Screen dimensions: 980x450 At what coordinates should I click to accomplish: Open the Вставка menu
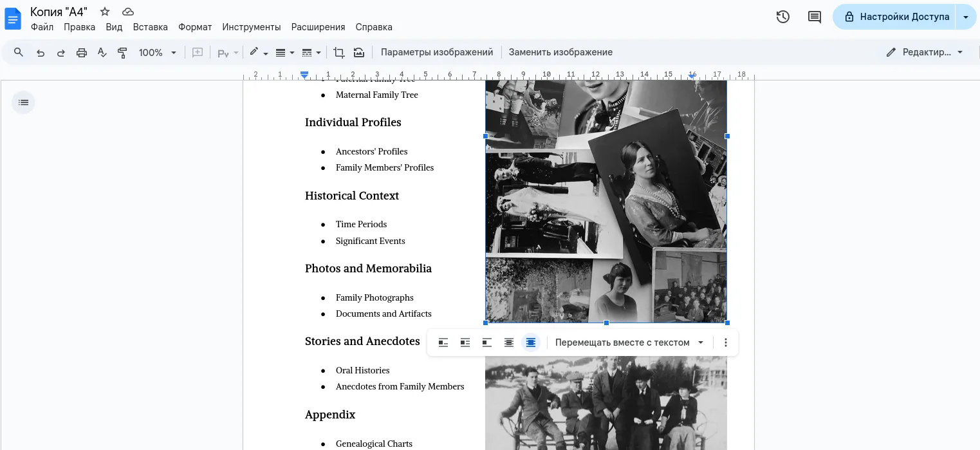click(x=150, y=26)
